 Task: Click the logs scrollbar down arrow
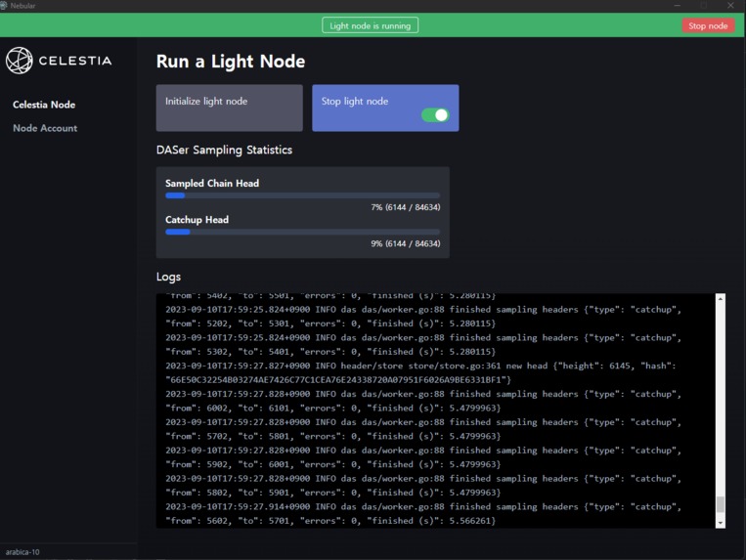tap(721, 523)
